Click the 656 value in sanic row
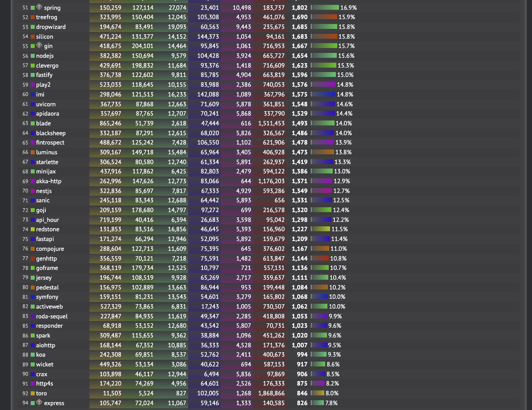The width and height of the screenshot is (532, 410). tap(280, 201)
